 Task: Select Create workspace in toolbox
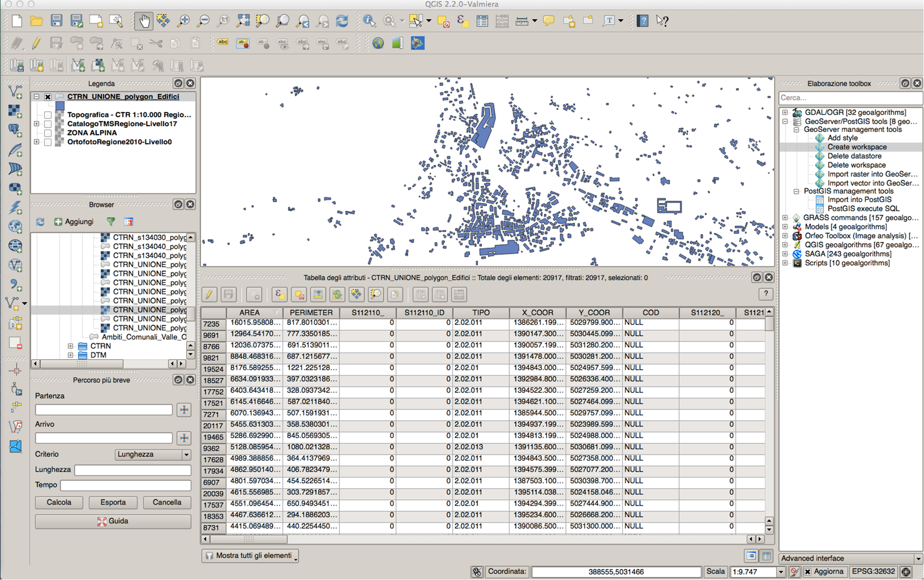857,147
